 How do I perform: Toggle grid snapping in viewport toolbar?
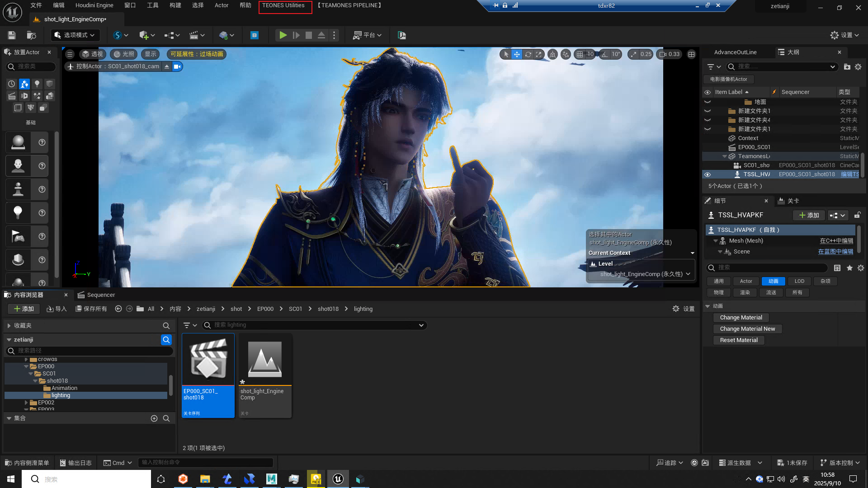(580, 54)
